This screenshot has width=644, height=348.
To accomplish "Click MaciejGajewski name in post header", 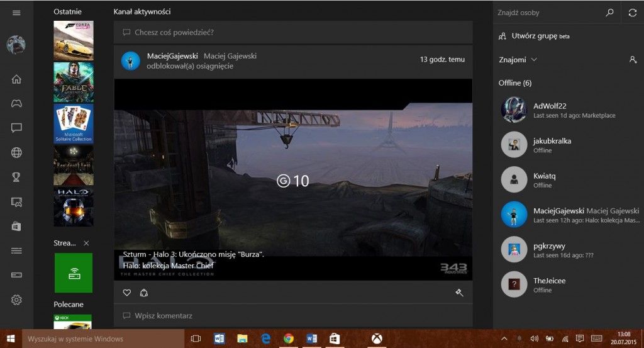I will click(x=172, y=56).
